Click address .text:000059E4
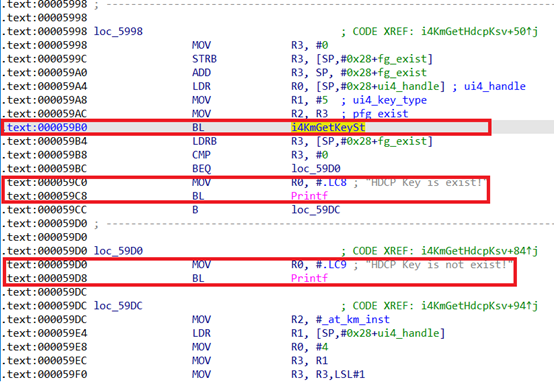The image size is (554, 382). pos(45,333)
